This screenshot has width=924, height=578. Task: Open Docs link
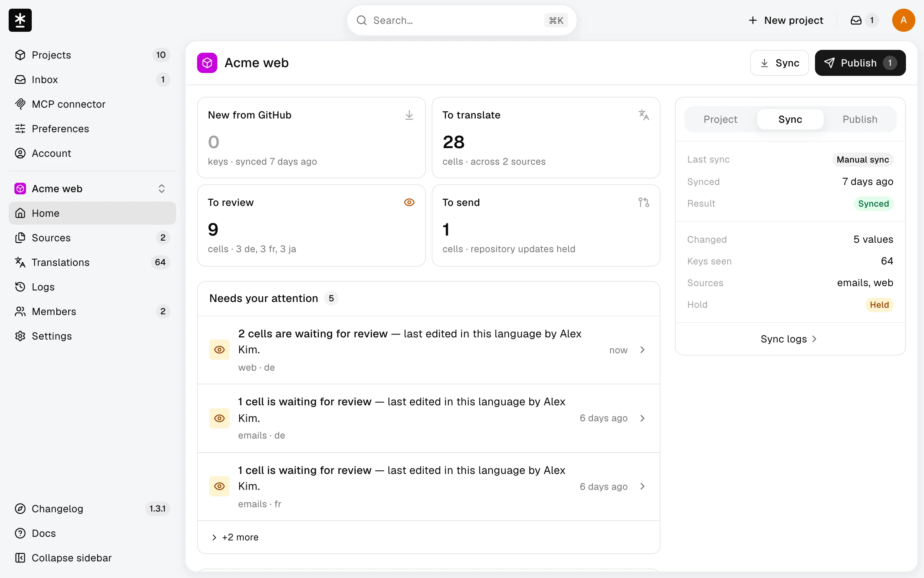tap(92, 533)
